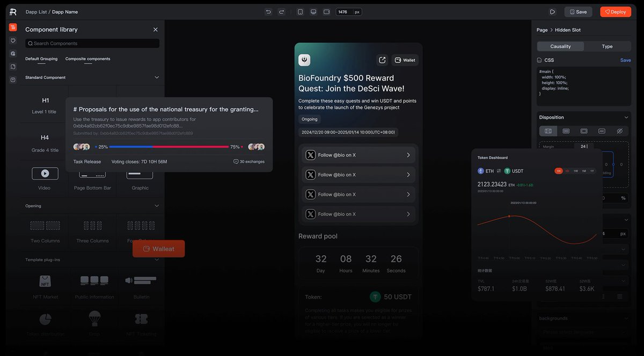Click the third sidebar icon below heart

pos(13,54)
